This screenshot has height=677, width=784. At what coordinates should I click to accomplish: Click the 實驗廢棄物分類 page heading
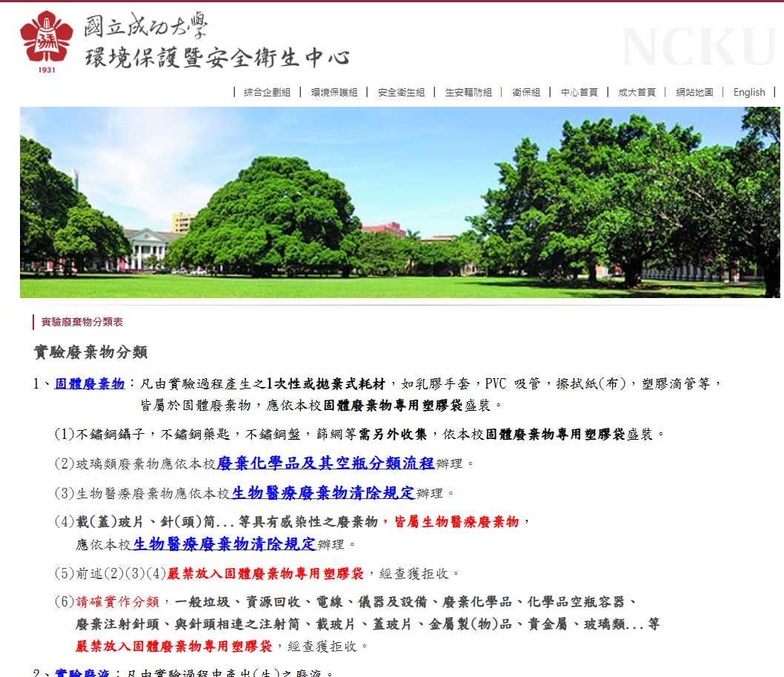[x=90, y=352]
